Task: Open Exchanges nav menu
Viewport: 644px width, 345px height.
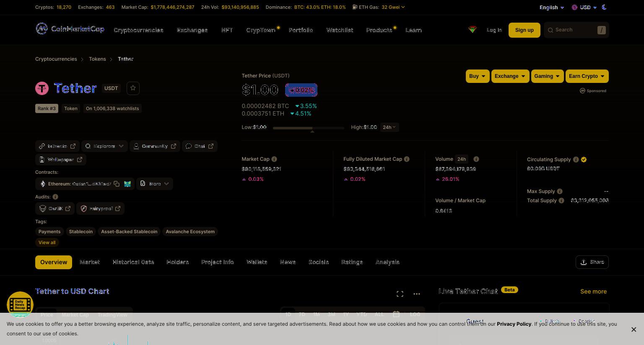Action: [192, 30]
